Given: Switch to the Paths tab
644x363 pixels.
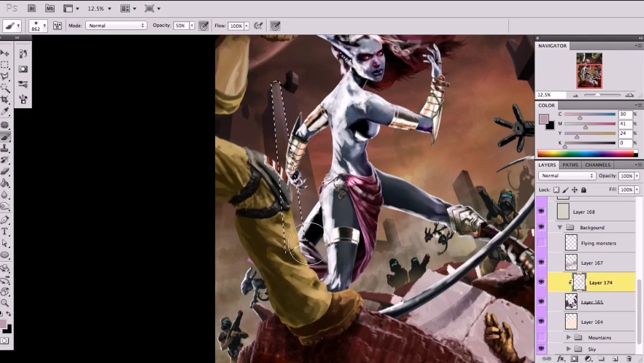Looking at the screenshot, I should pos(570,165).
